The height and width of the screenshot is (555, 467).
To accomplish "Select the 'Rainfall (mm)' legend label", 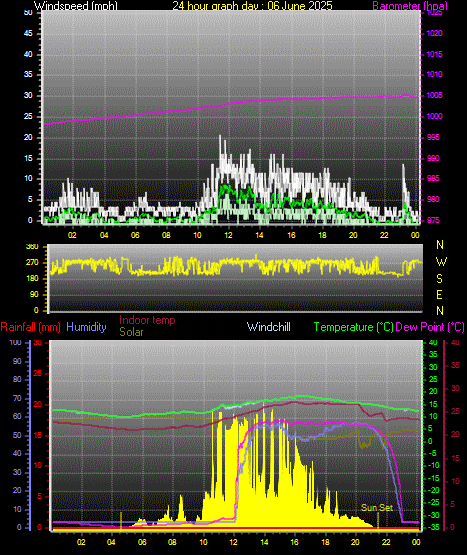I will click(x=30, y=327).
